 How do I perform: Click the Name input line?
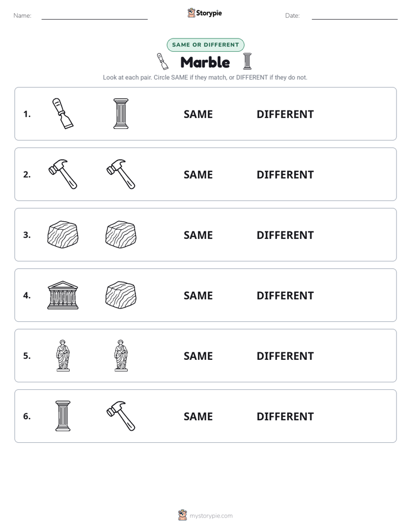tap(94, 16)
